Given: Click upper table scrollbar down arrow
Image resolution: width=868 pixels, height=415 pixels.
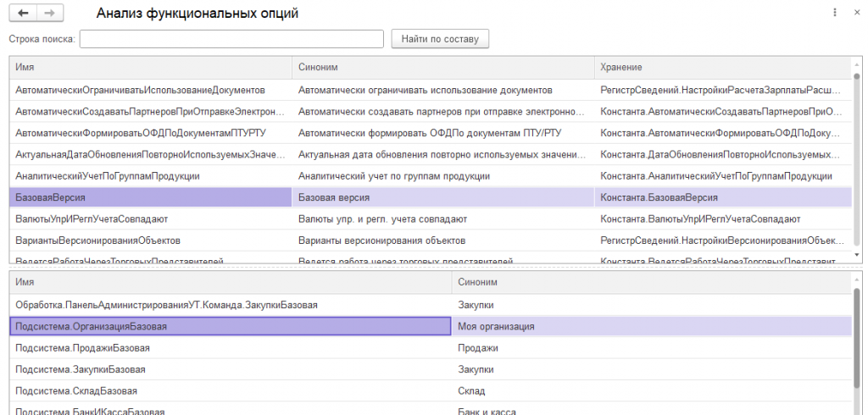Looking at the screenshot, I should tap(855, 254).
